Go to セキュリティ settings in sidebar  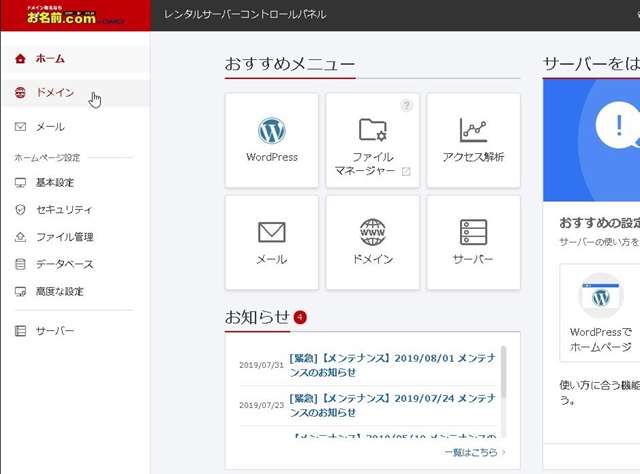64,210
